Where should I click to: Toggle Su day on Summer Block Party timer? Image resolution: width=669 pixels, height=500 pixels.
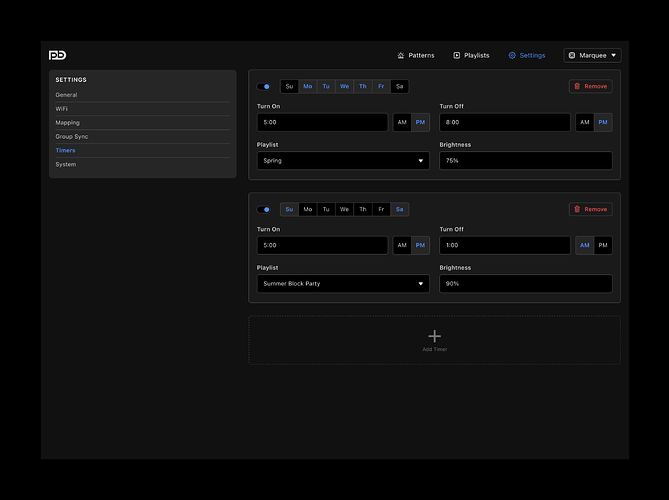click(289, 209)
